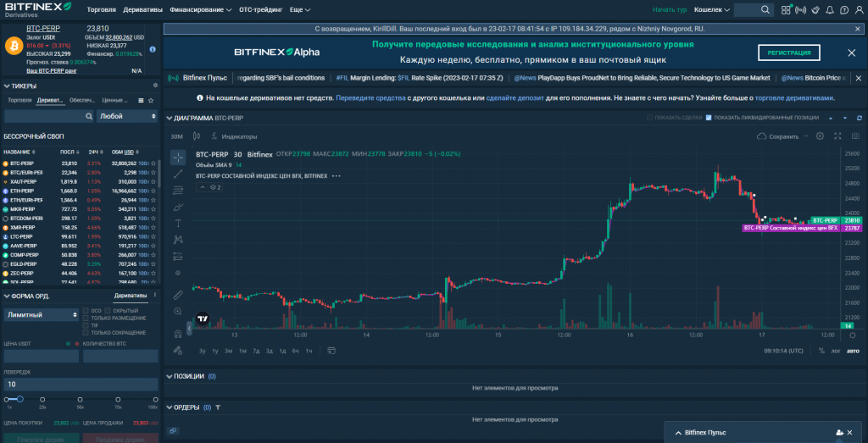Collapse the 'Форма орд.' panel
868x443 pixels.
7,296
